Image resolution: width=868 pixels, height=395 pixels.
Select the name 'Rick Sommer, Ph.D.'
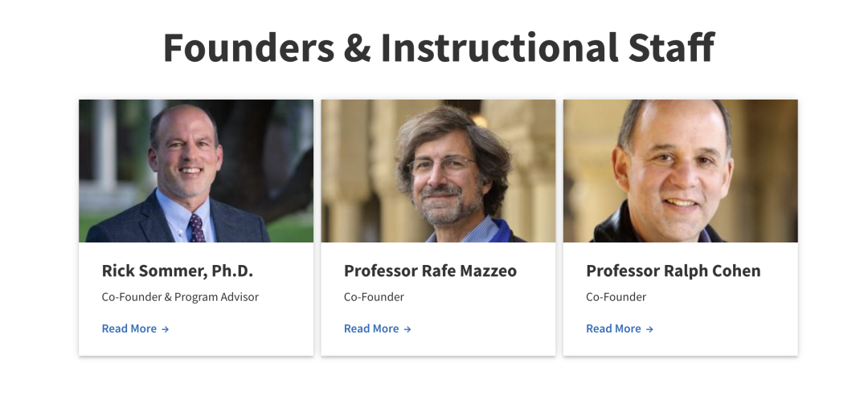(178, 271)
